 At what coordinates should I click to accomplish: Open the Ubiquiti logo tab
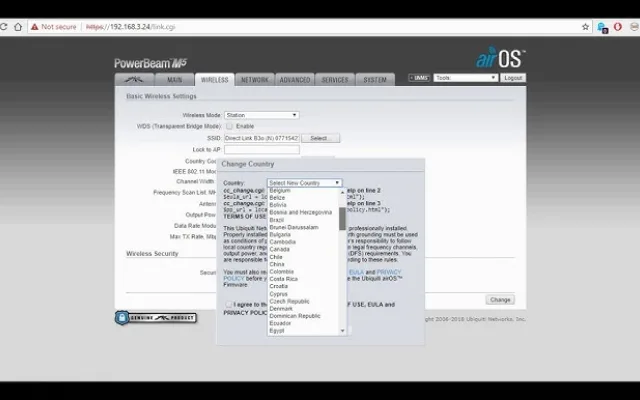pos(134,80)
